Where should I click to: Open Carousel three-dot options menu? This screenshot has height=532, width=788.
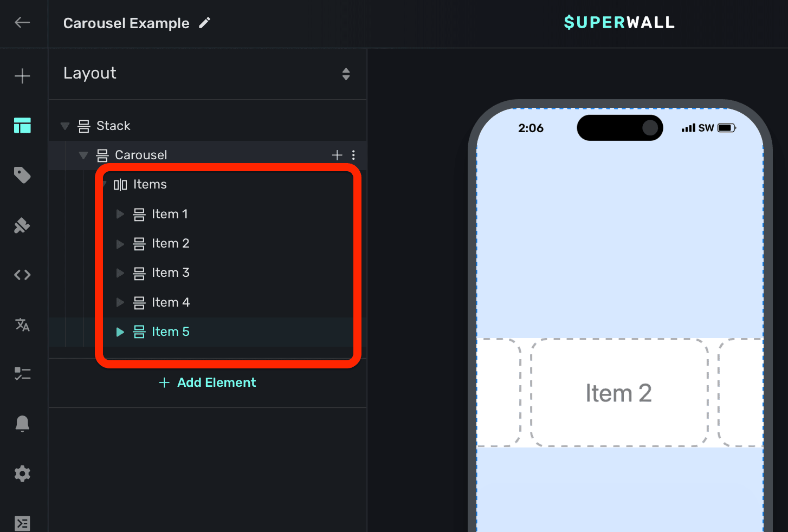tap(353, 155)
